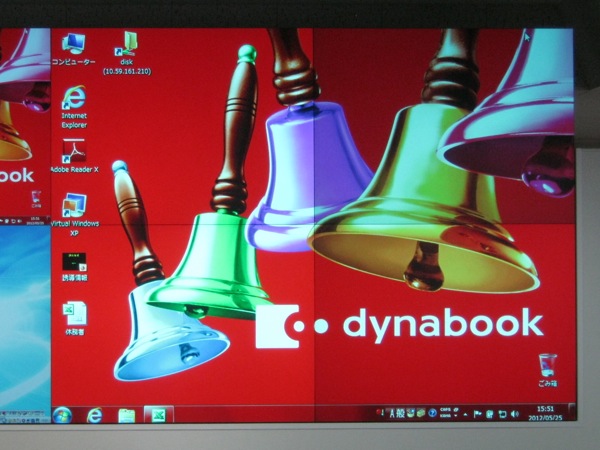Launch the Virtual Windows XP shortcut
This screenshot has width=600, height=450.
73,206
